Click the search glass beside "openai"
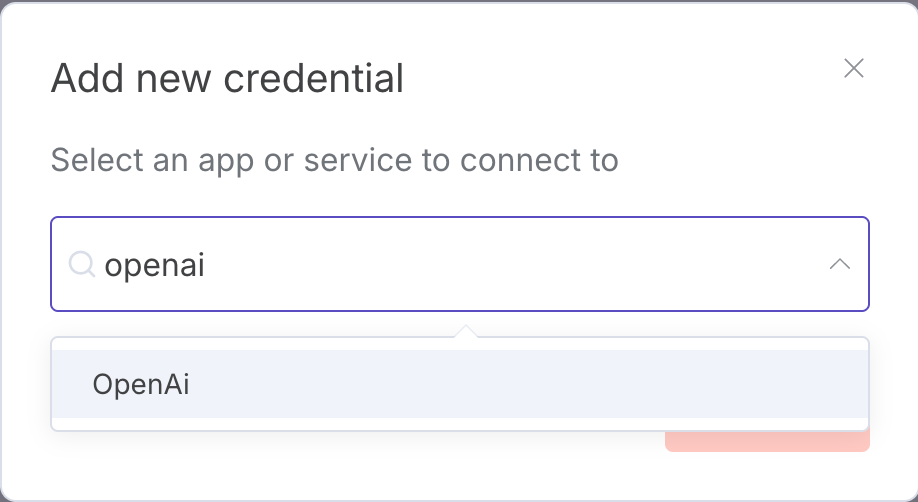Viewport: 918px width, 502px height. (80, 264)
